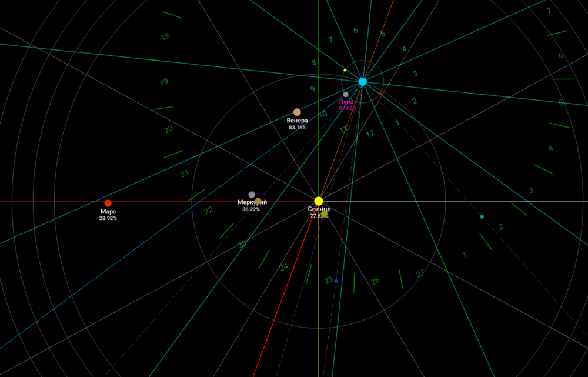
Task: Click the red Mars (Марс) planet
Action: tap(108, 203)
